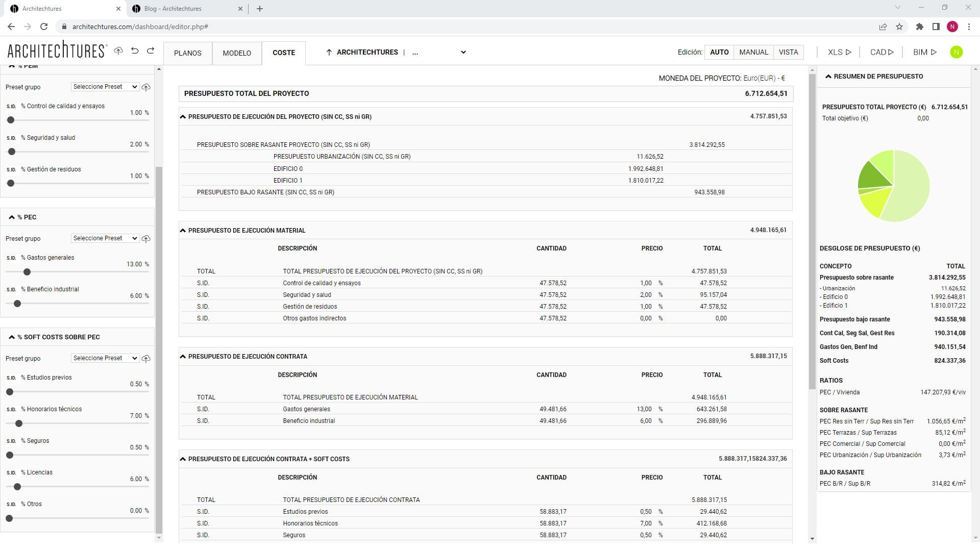The image size is (980, 551).
Task: Open the PLANOS tab
Action: (x=188, y=53)
